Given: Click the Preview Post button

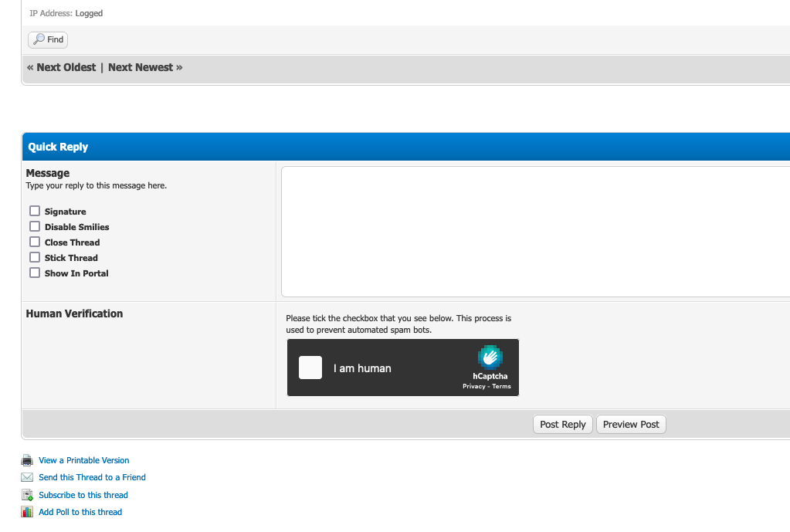Looking at the screenshot, I should 631,425.
